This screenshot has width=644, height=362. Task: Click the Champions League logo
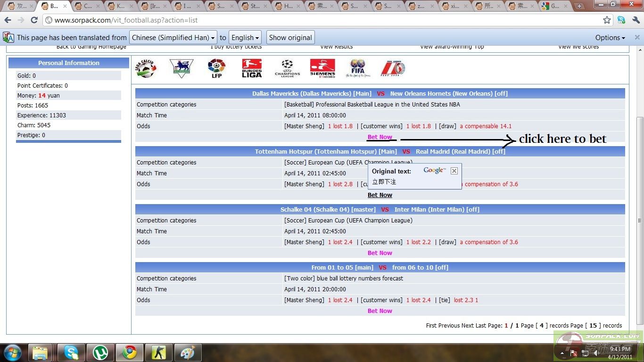(x=287, y=68)
